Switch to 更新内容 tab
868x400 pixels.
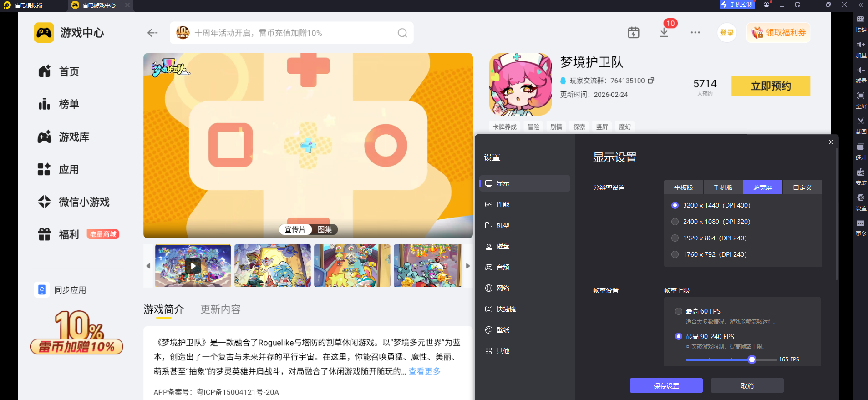220,309
